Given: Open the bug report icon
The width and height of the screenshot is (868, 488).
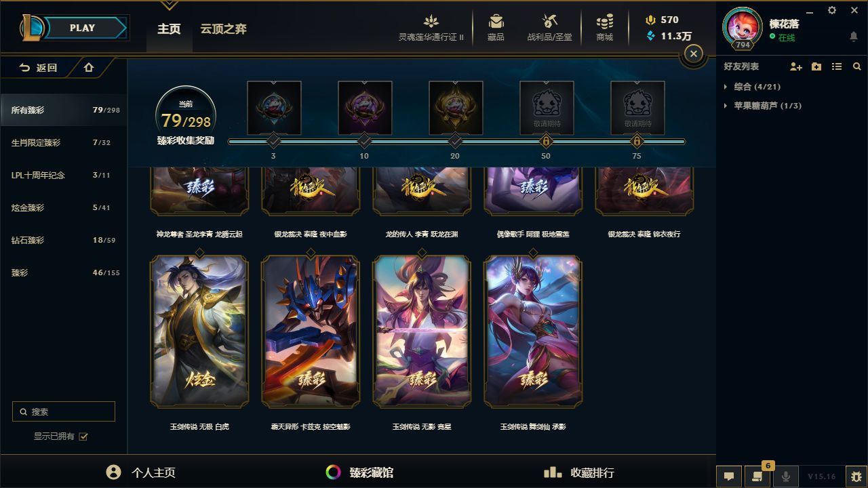Looking at the screenshot, I should point(856,476).
